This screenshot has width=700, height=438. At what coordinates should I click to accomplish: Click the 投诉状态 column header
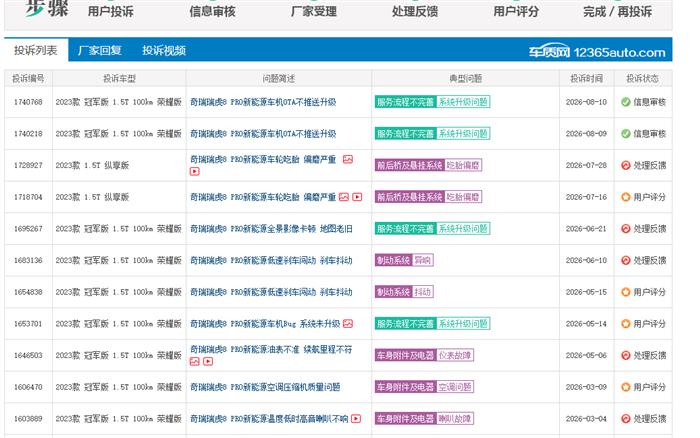tap(642, 79)
